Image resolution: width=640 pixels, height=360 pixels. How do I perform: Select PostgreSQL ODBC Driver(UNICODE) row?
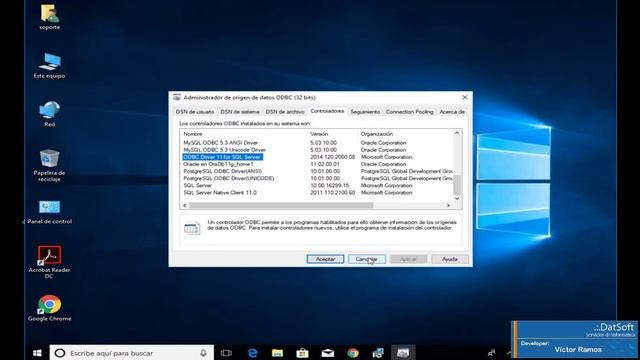tap(316, 178)
